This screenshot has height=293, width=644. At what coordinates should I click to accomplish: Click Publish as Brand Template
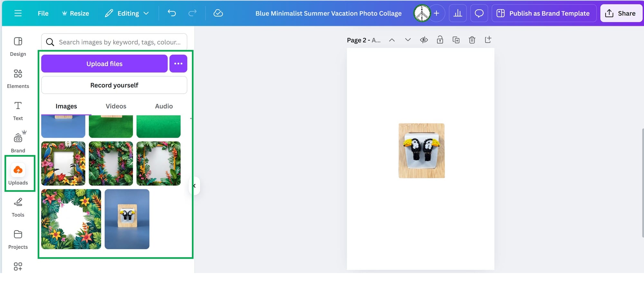click(544, 13)
